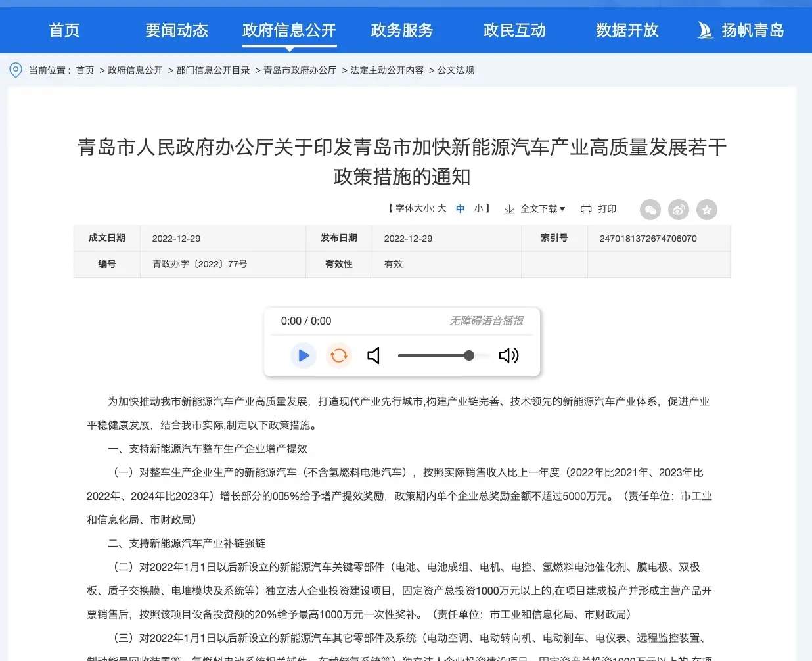Screen dimensions: 812x661
Task: Click the 0:00 / 0:00 audio time
Action: click(306, 321)
